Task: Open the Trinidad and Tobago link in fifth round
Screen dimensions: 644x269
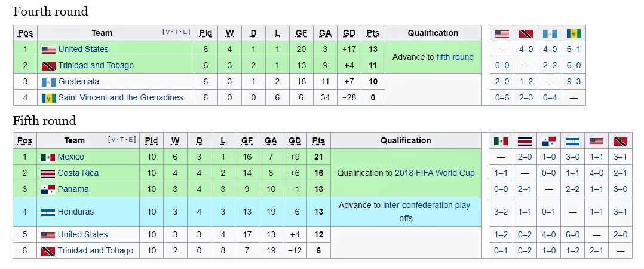Action: [96, 250]
